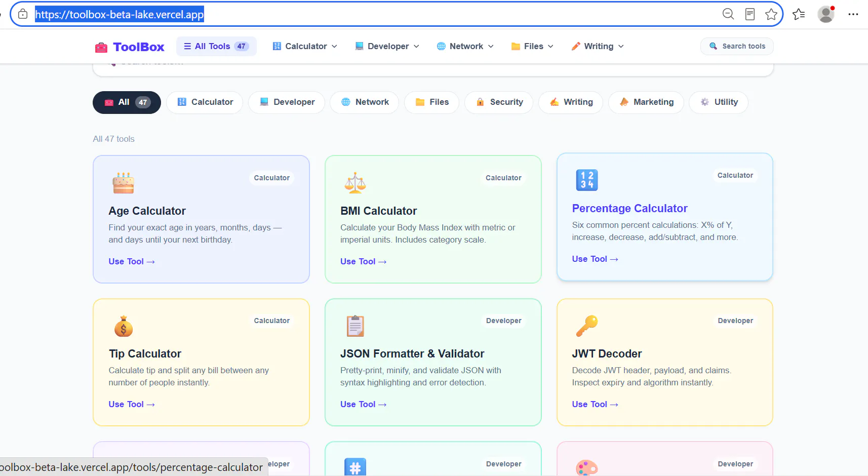This screenshot has height=476, width=868.
Task: Click the JSON Formatter clipboard icon
Action: click(x=355, y=326)
